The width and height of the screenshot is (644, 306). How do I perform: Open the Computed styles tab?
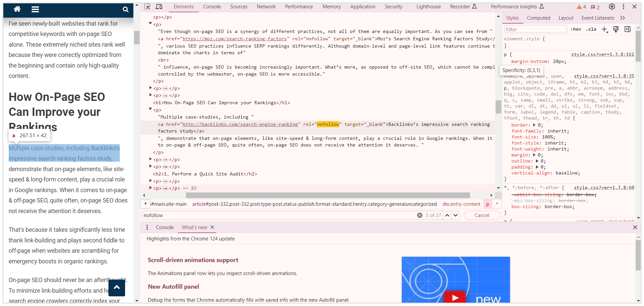click(x=538, y=18)
